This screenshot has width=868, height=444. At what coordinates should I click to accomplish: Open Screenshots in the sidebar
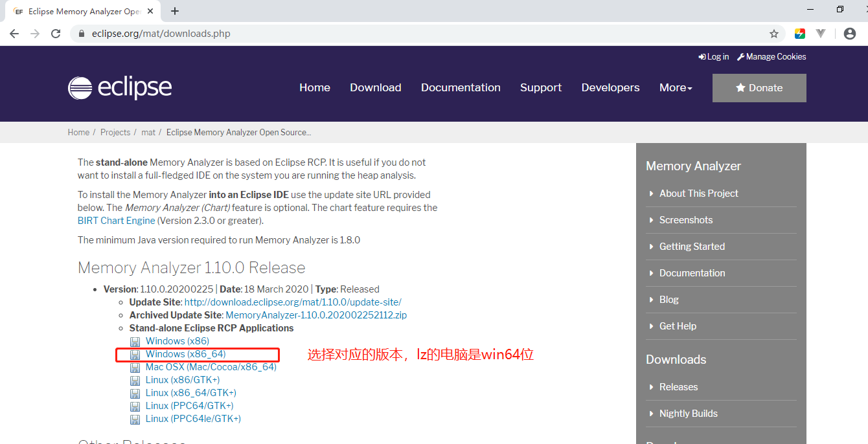(686, 220)
